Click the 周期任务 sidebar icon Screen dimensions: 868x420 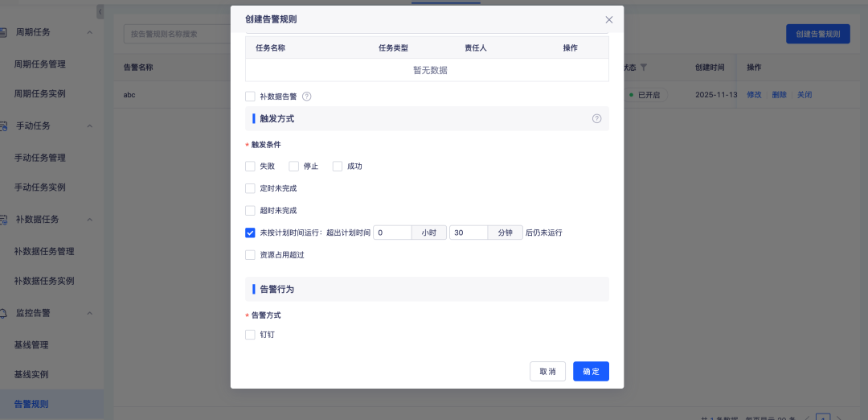(3, 32)
